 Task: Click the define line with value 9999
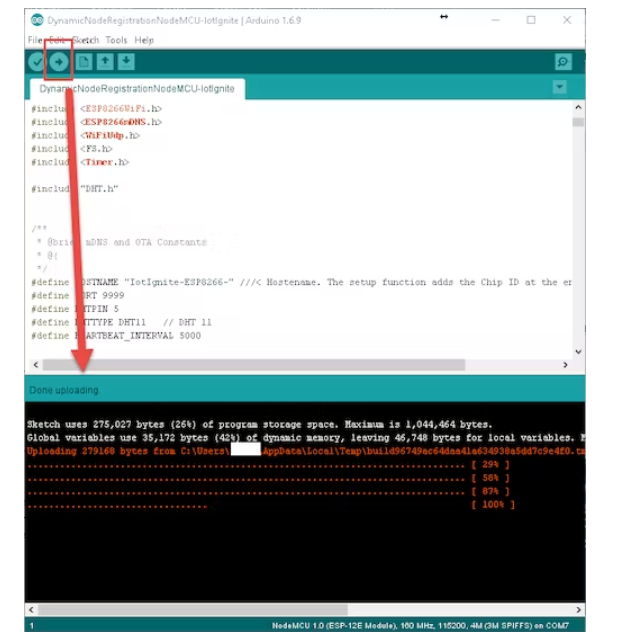click(78, 296)
